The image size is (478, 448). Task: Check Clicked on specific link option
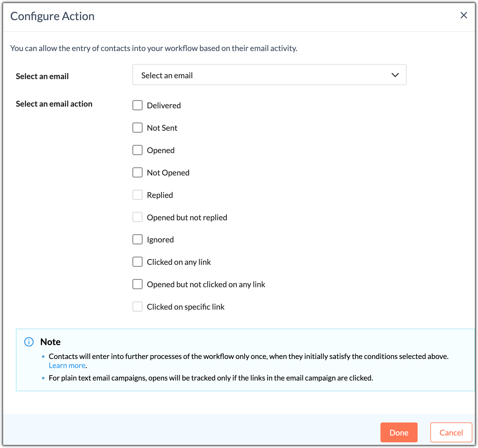(x=138, y=307)
